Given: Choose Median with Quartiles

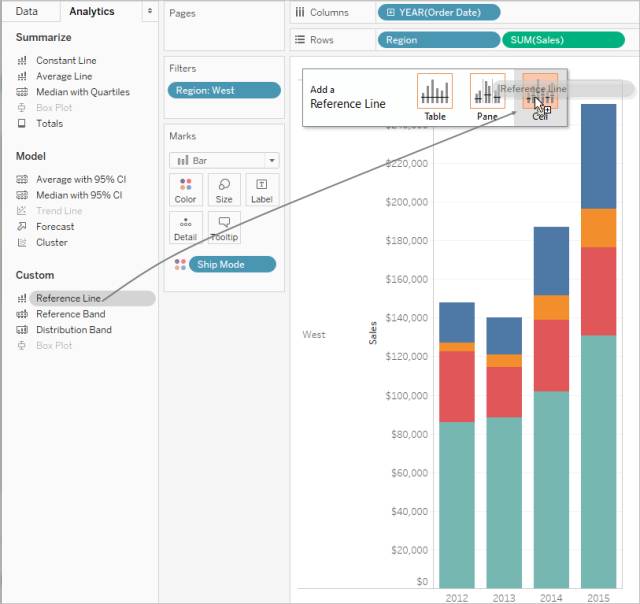Looking at the screenshot, I should (83, 92).
